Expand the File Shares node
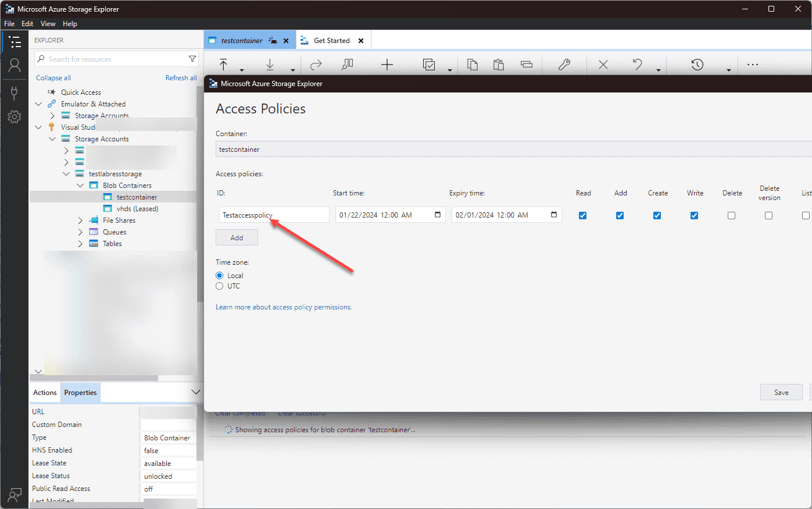This screenshot has width=812, height=509. tap(80, 220)
